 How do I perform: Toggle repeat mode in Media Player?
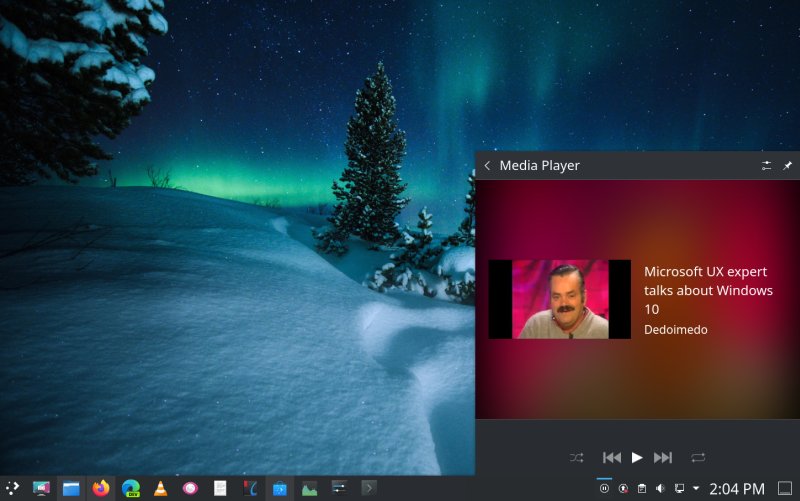point(698,457)
